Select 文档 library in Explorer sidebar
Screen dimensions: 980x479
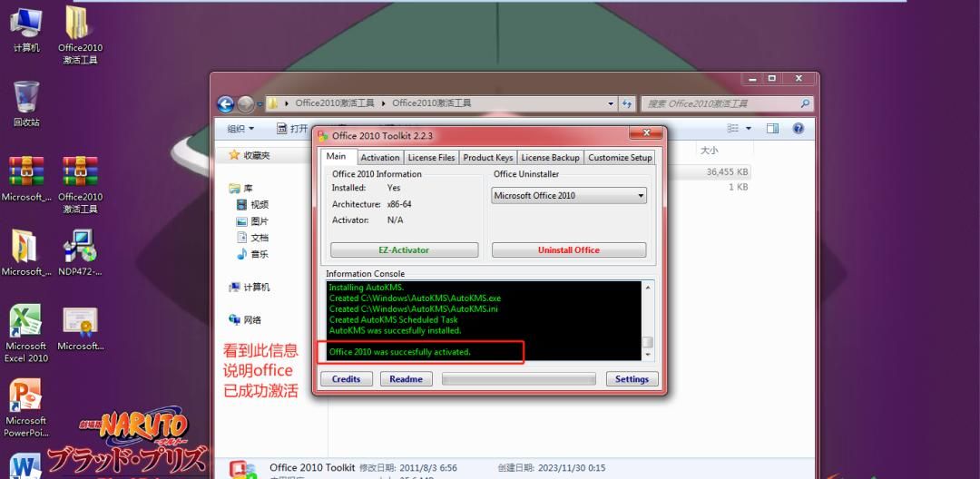pyautogui.click(x=252, y=238)
